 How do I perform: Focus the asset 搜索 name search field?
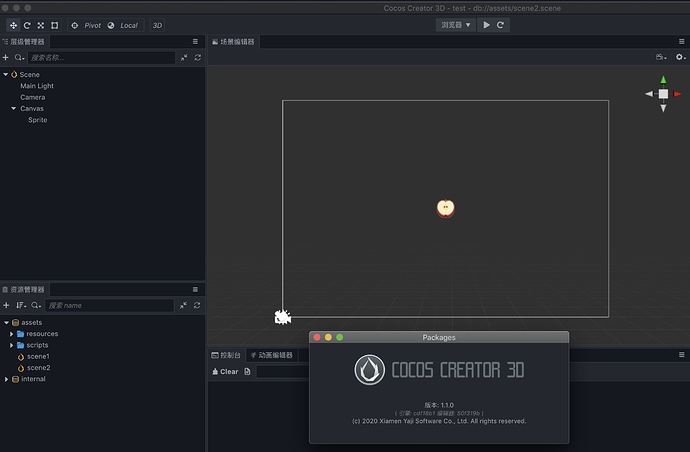(x=109, y=305)
